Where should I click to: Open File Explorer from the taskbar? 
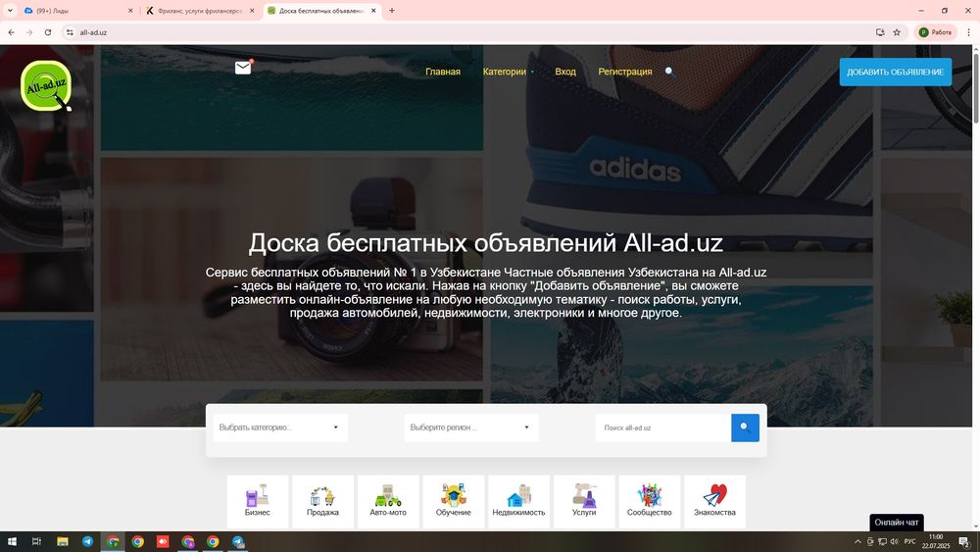pos(63,541)
